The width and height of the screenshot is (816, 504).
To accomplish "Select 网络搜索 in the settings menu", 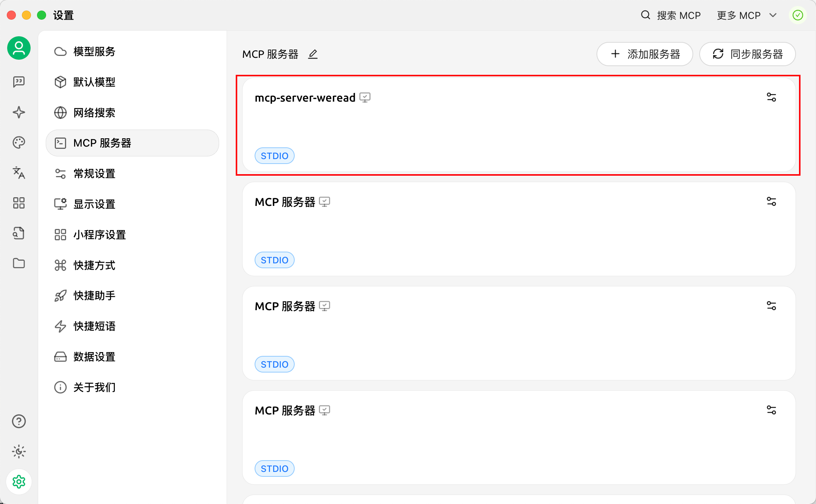I will tap(94, 113).
